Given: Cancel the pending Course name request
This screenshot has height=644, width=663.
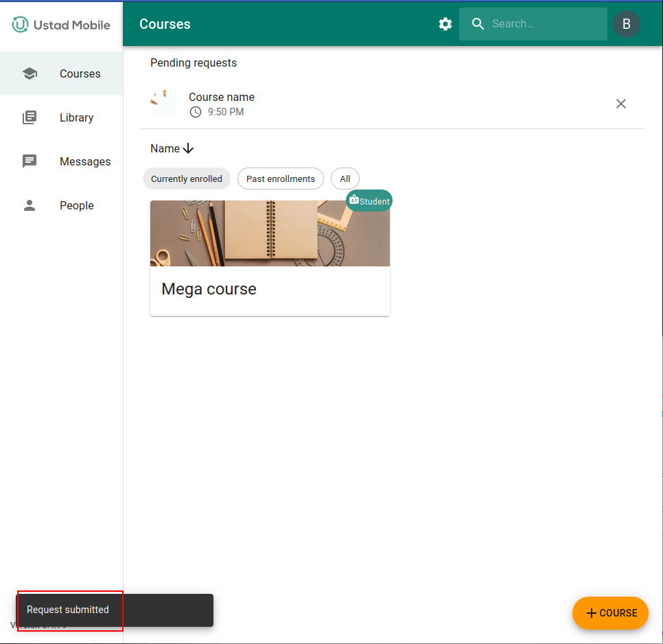Looking at the screenshot, I should (620, 104).
